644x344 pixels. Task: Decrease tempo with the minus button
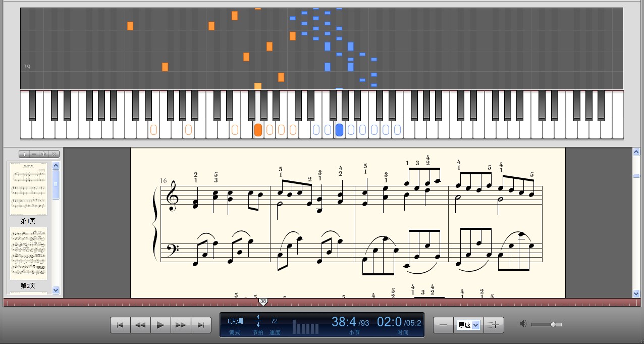(x=443, y=325)
